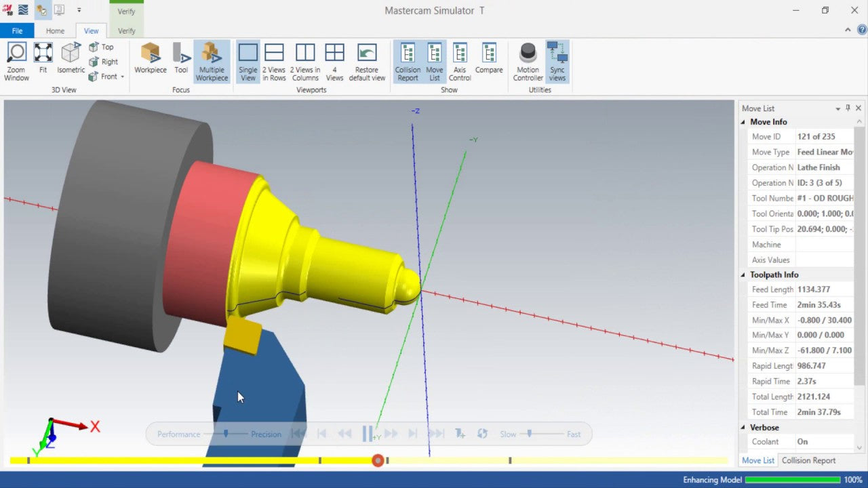The image size is (868, 488).
Task: Switch to Isometric view
Action: pyautogui.click(x=71, y=58)
